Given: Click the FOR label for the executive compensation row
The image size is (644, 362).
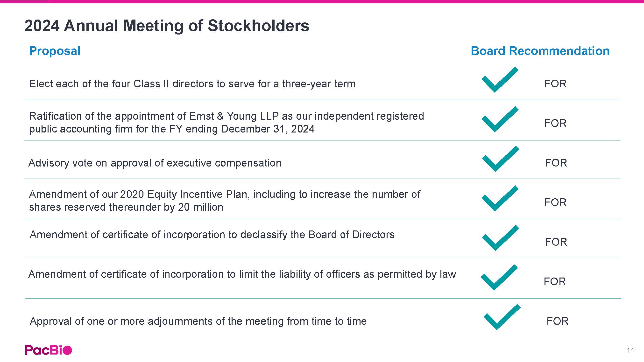Looking at the screenshot, I should coord(556,163).
